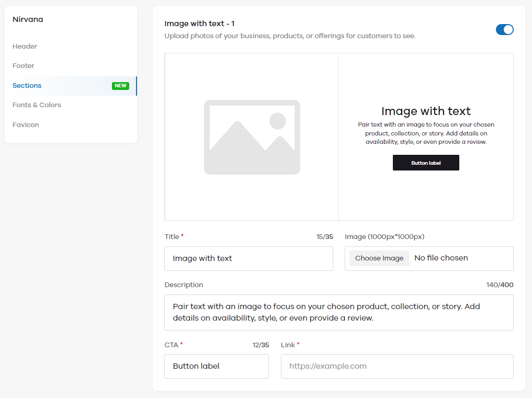
Task: Click the image placeholder icon in preview
Action: click(x=252, y=137)
